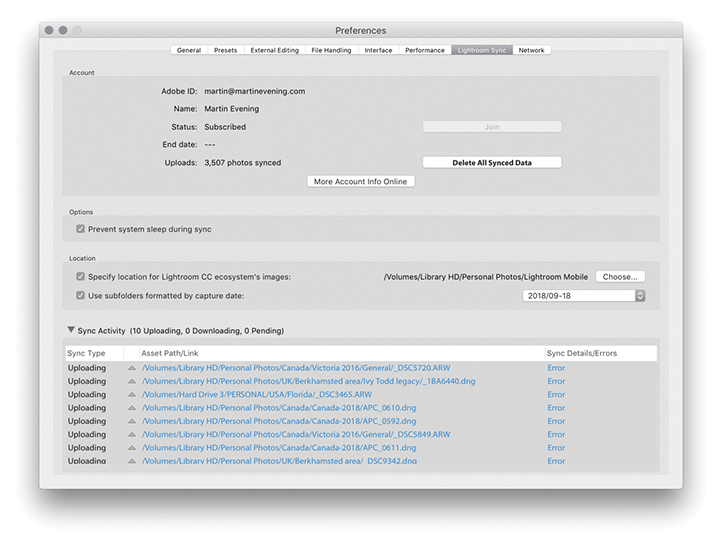This screenshot has height=545, width=722.
Task: Click the Error link for APC_0610.dng
Action: click(x=556, y=408)
